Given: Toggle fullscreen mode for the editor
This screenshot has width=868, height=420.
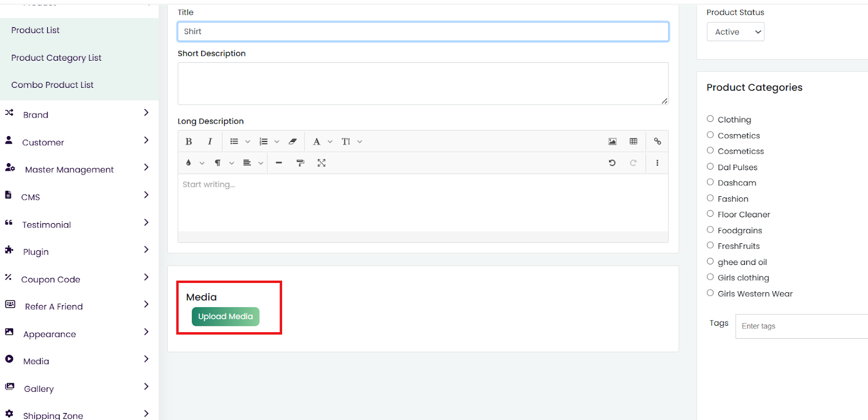Looking at the screenshot, I should [322, 163].
